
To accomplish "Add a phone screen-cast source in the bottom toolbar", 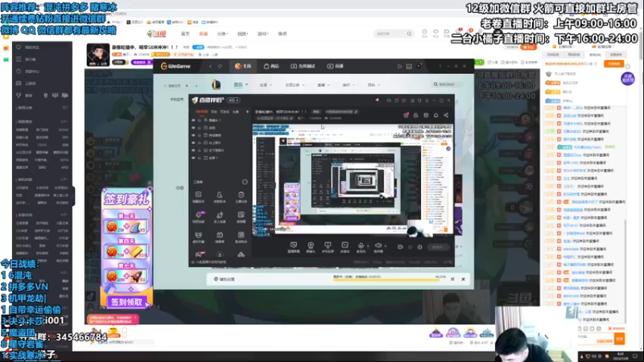I will tap(328, 247).
